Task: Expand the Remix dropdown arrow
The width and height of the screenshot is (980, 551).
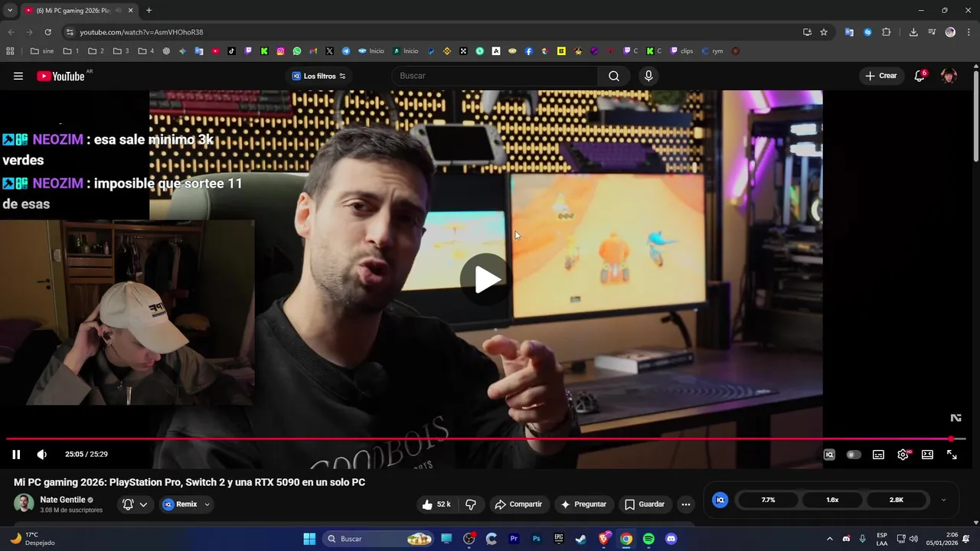Action: point(207,504)
